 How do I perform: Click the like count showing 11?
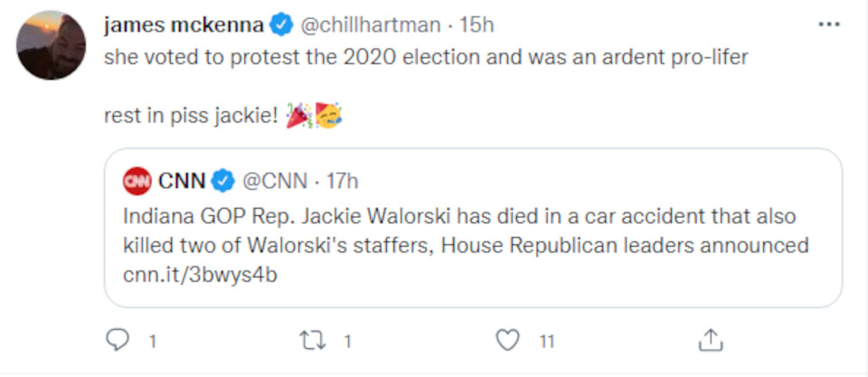pos(547,342)
